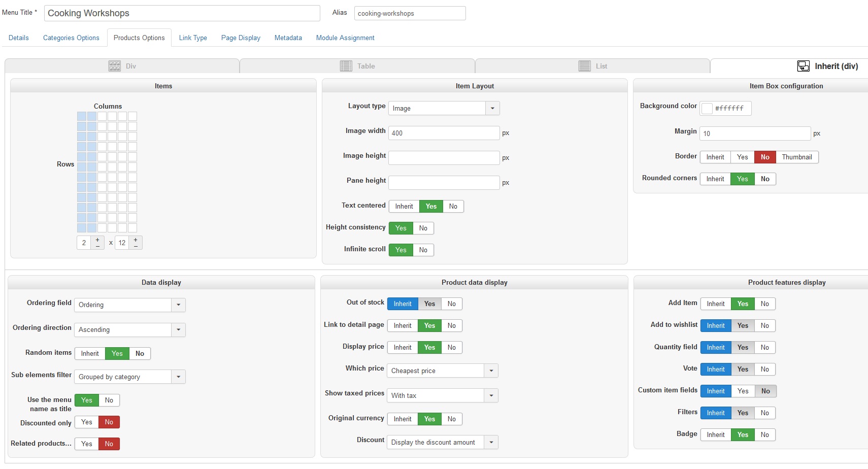
Task: Set Rounded corners to No
Action: pyautogui.click(x=765, y=179)
